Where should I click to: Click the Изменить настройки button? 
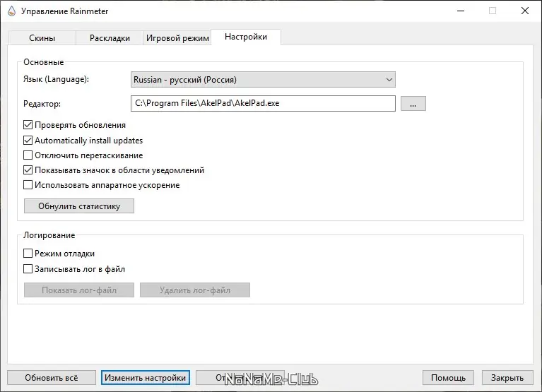[145, 378]
